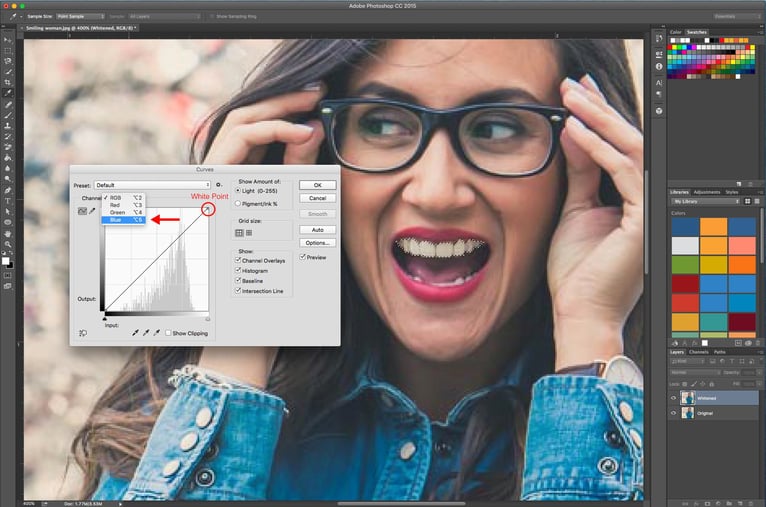
Task: Choose RGB in the Channel menu
Action: coord(124,198)
